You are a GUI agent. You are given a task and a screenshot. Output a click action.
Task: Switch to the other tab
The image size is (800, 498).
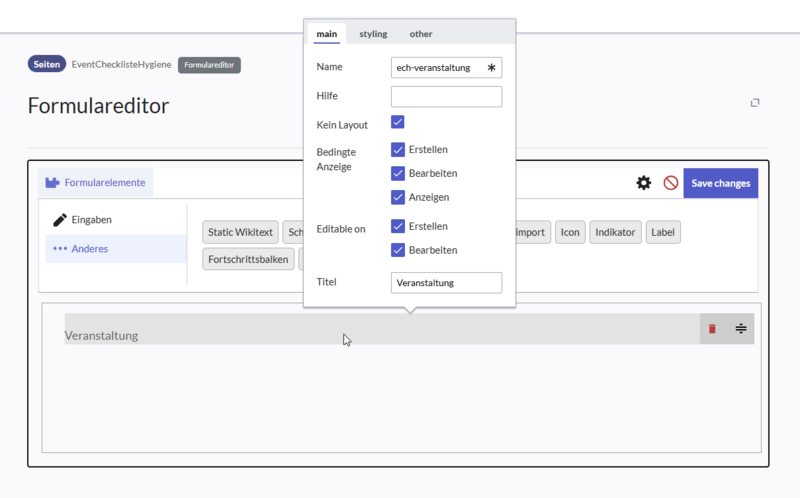click(x=420, y=34)
